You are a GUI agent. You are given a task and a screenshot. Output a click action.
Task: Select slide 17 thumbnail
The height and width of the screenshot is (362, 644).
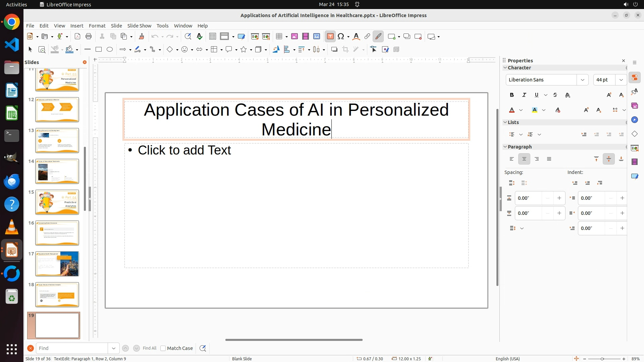click(x=57, y=264)
